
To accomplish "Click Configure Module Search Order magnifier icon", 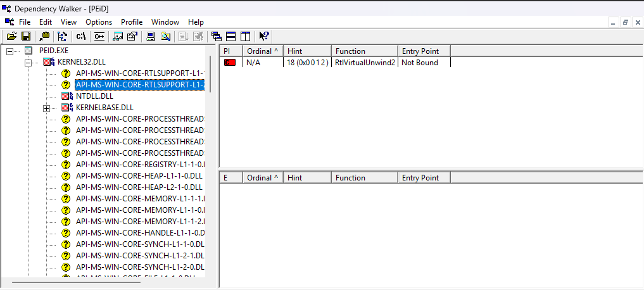I will 165,37.
